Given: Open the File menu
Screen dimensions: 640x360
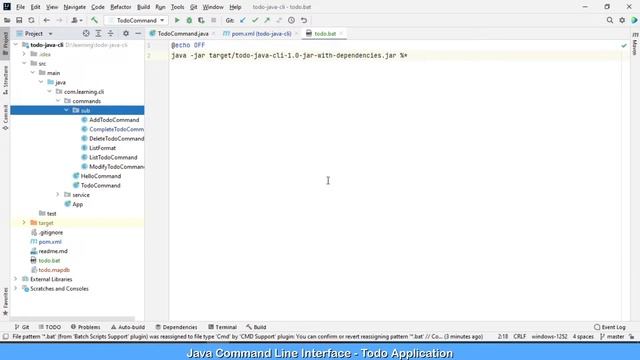Looking at the screenshot, I should [20, 7].
